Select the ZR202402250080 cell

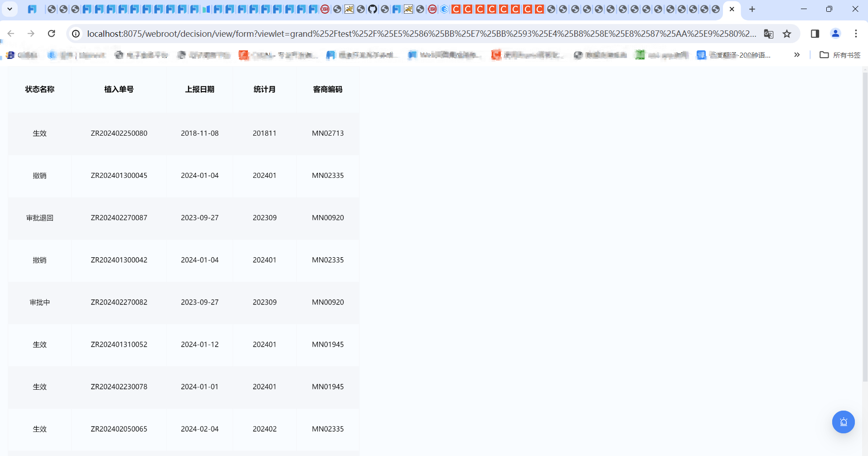click(x=119, y=133)
